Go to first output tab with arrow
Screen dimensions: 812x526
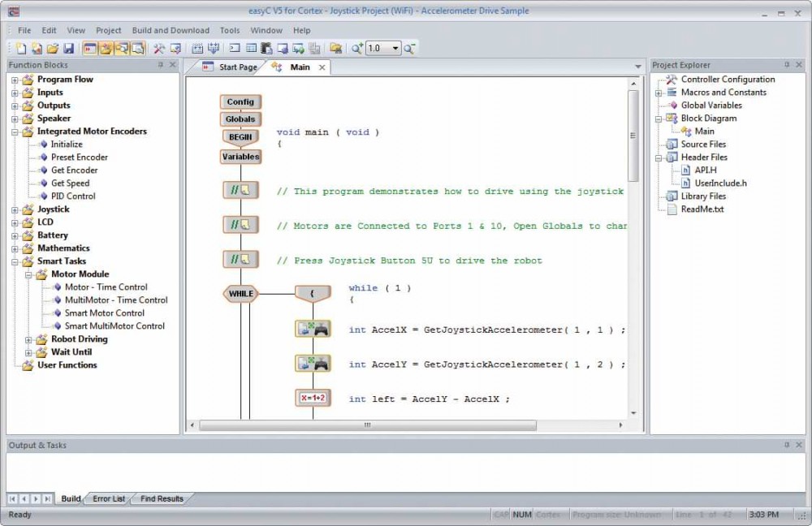12,499
